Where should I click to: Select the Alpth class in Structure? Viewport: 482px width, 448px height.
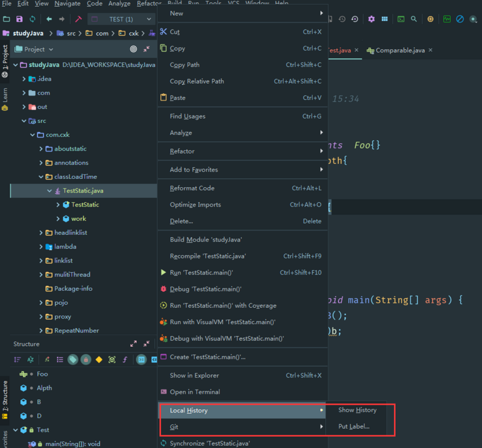click(x=44, y=388)
